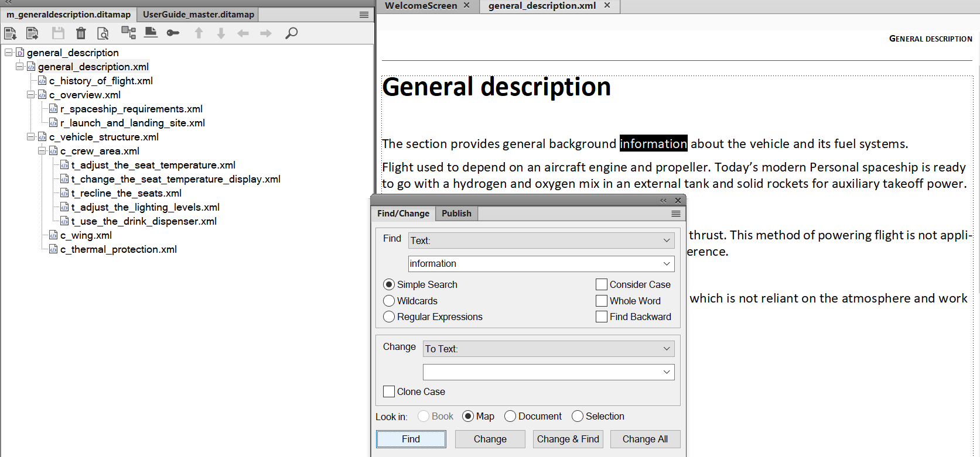The image size is (980, 457).
Task: Select the Regular Expressions radio button
Action: pos(389,317)
